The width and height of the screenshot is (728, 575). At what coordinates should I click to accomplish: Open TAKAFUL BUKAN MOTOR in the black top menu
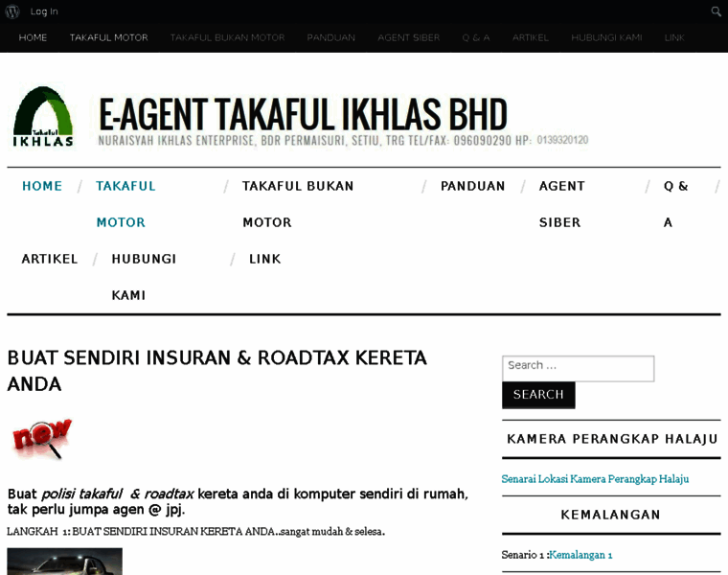[x=228, y=37]
